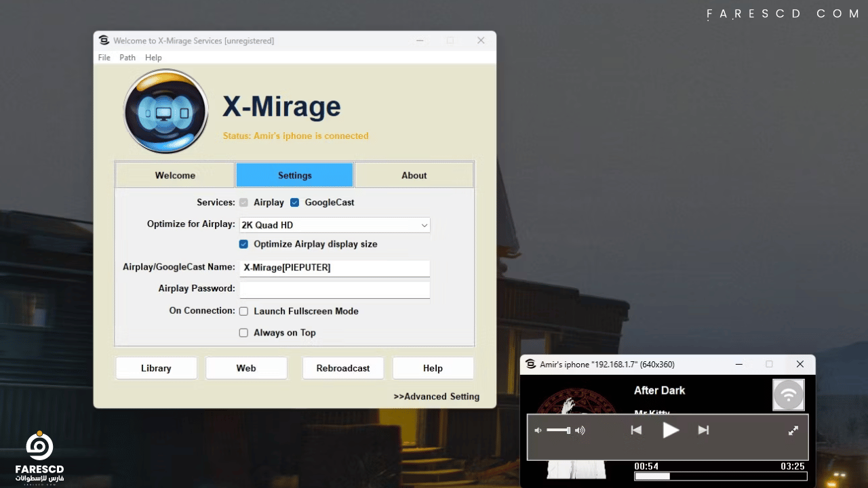Open the File menu
The height and width of the screenshot is (488, 868).
click(104, 58)
